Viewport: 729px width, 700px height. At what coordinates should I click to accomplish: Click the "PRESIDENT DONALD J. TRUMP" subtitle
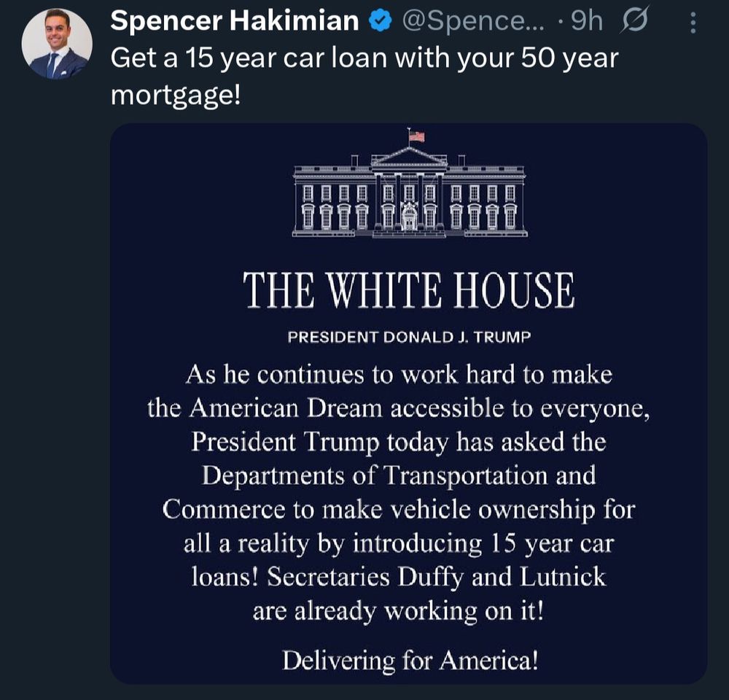tap(408, 338)
